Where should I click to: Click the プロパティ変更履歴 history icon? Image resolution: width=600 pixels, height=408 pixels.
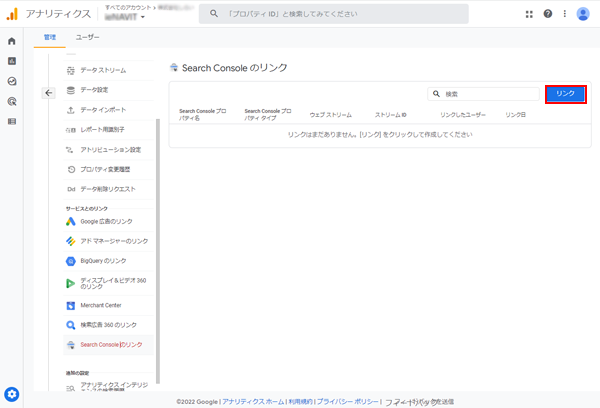71,169
